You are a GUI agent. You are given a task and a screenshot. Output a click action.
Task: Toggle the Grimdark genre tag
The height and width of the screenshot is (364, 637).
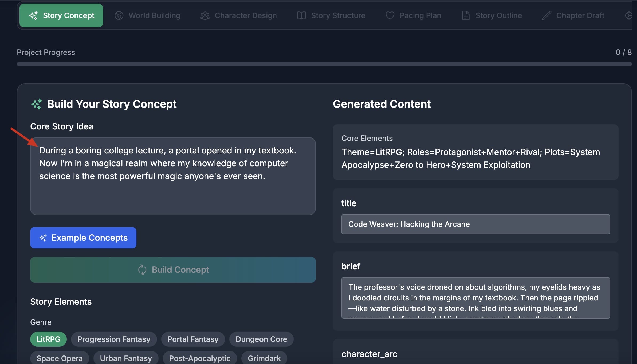click(x=264, y=358)
